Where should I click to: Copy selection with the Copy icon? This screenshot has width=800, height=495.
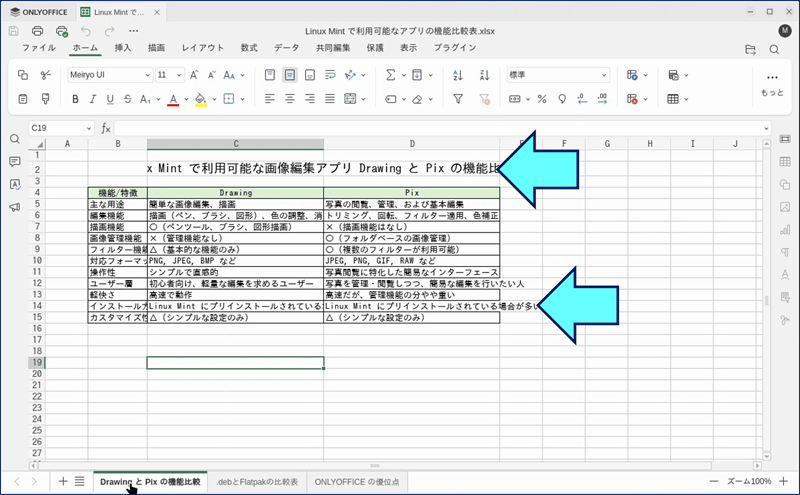coord(23,75)
